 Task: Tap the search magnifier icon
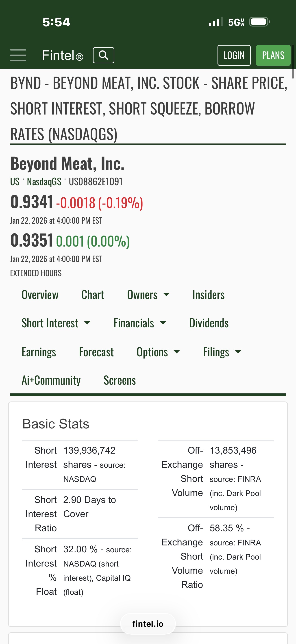103,55
